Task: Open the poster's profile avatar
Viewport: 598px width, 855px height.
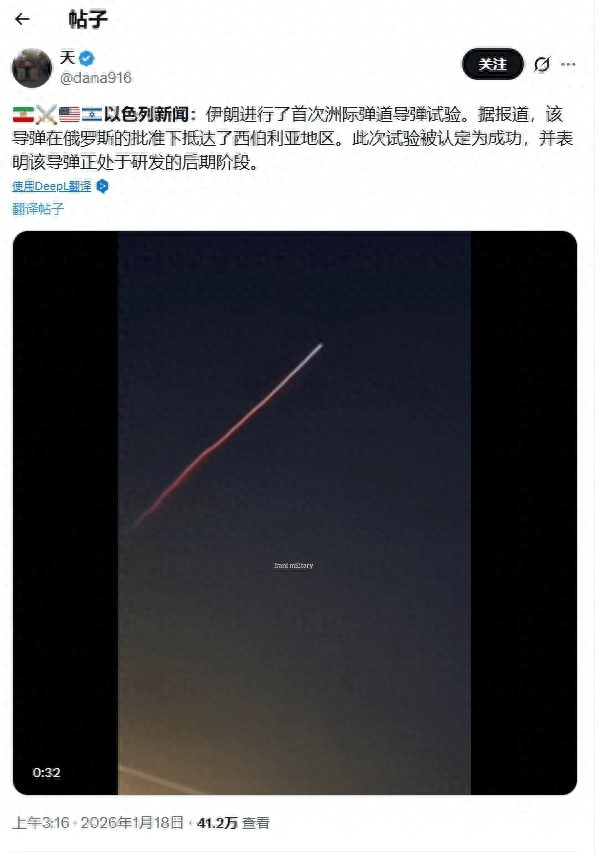Action: 32,68
